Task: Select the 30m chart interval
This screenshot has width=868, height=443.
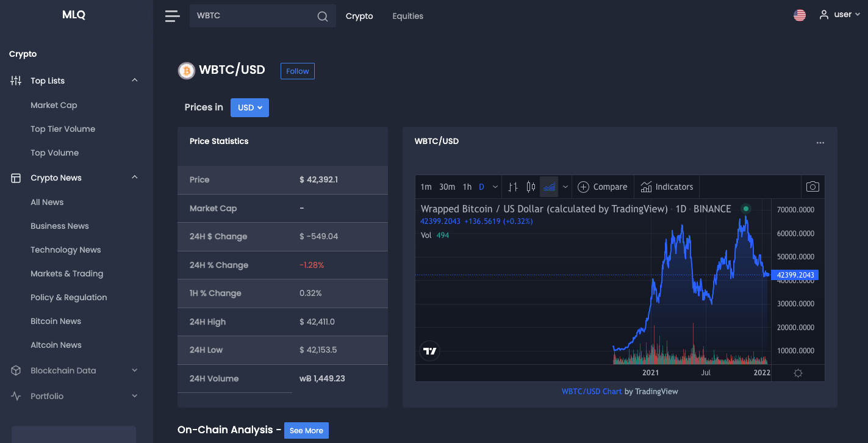Action: 447,187
